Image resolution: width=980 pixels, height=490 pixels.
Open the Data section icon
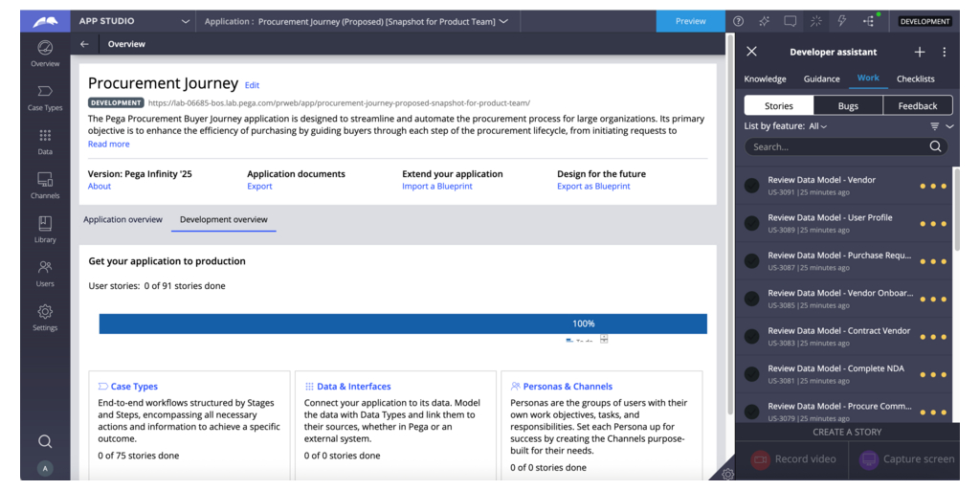tap(45, 142)
